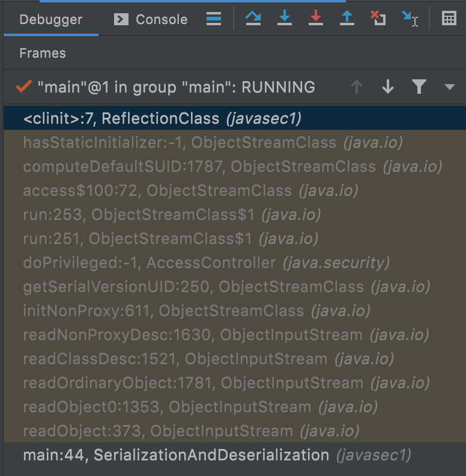Select the main:44 SerializationAndDeserialization frame
The width and height of the screenshot is (466, 476).
point(216,455)
